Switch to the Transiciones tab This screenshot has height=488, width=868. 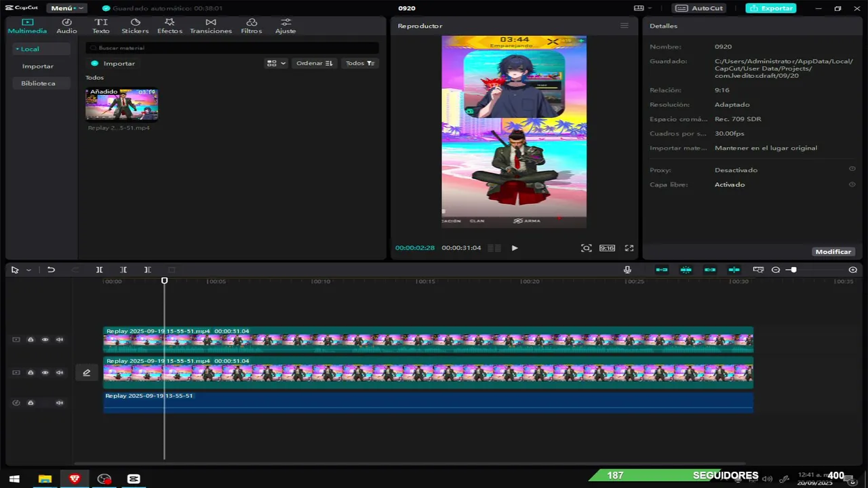(211, 26)
